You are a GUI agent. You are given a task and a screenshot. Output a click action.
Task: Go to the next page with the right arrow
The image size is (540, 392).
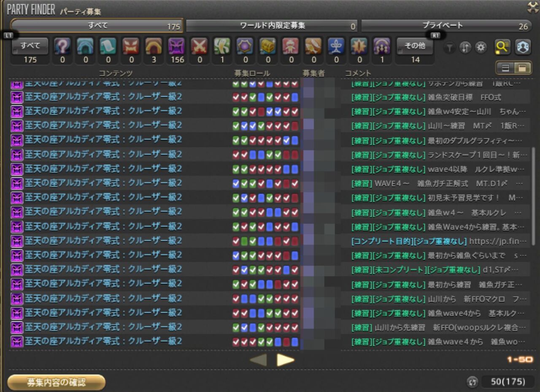[x=286, y=360]
